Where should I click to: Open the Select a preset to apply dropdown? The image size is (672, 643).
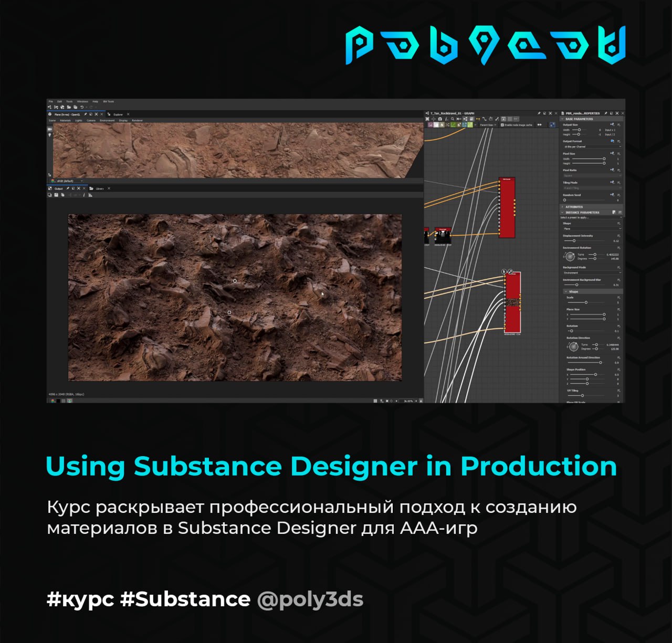(591, 217)
